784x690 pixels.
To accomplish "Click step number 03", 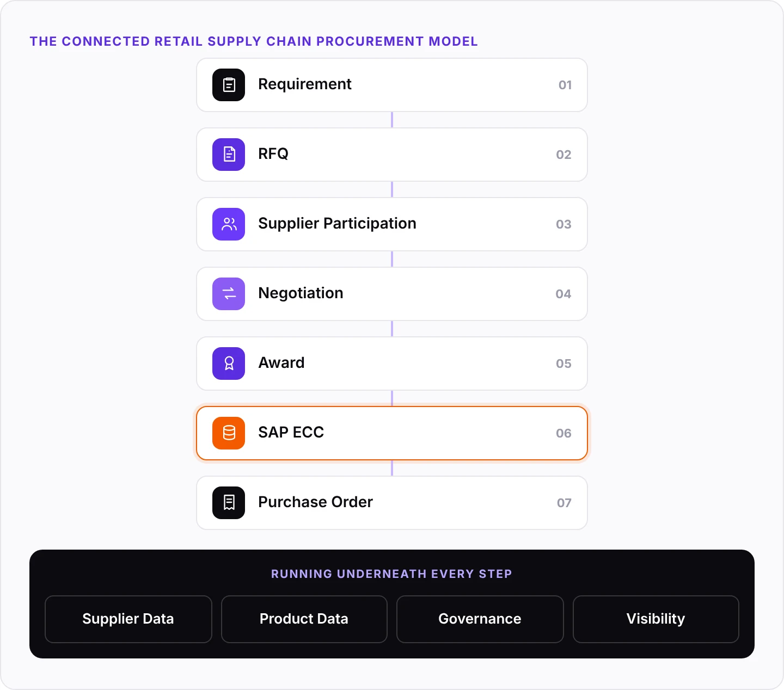I will click(564, 224).
